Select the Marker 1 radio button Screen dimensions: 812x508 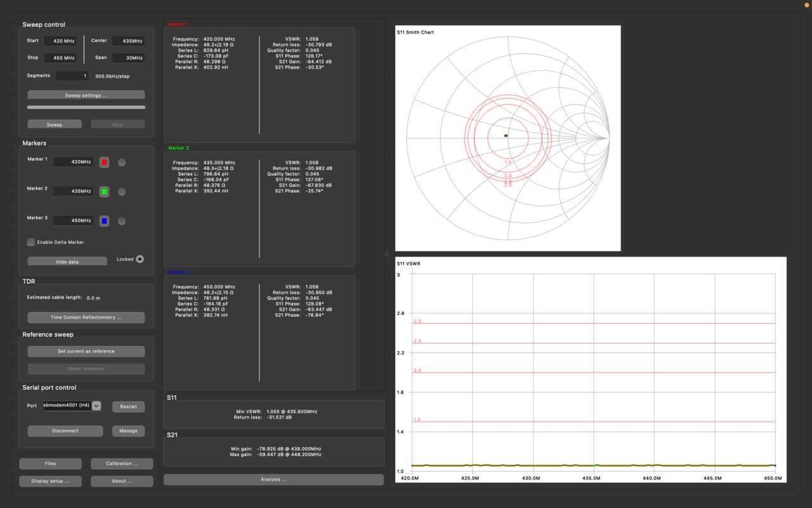(122, 163)
